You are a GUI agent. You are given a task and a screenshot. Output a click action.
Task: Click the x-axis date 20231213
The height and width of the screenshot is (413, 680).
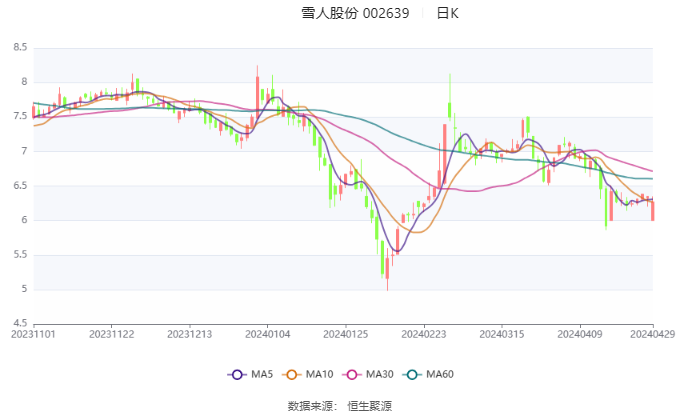(x=190, y=334)
